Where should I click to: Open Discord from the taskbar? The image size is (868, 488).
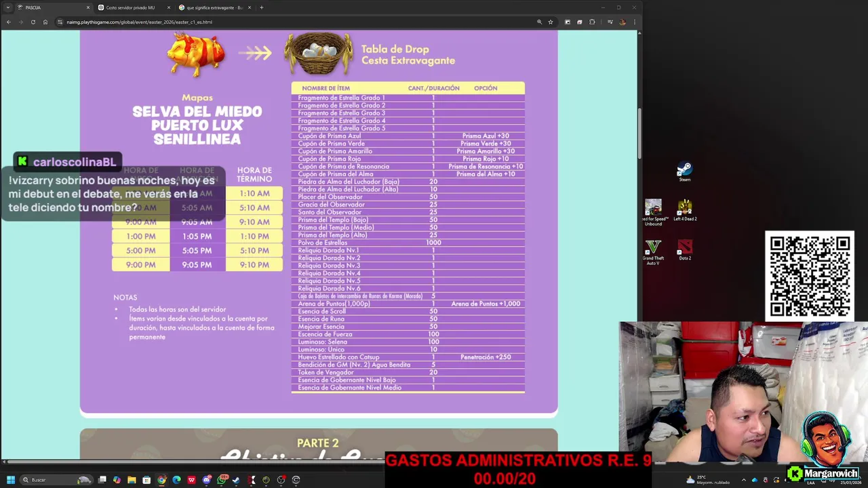[206, 480]
